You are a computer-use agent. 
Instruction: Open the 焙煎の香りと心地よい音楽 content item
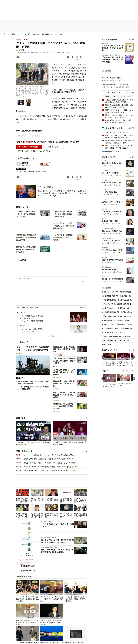[112, 163]
